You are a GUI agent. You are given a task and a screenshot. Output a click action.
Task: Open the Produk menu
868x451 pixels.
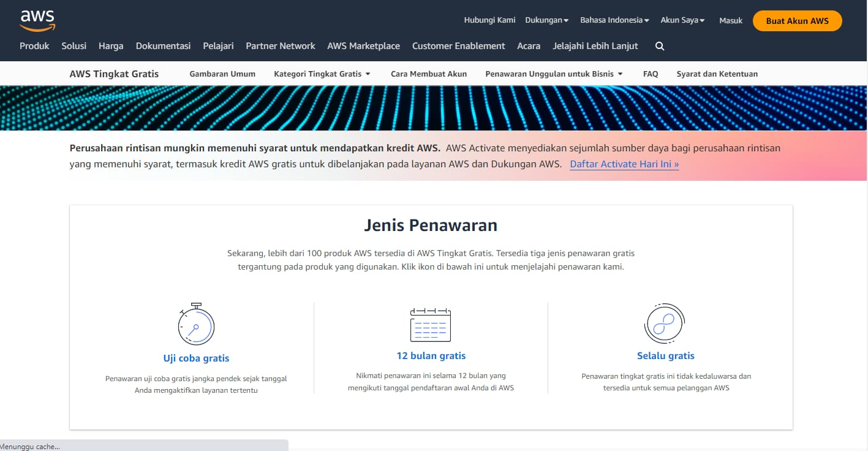point(34,46)
